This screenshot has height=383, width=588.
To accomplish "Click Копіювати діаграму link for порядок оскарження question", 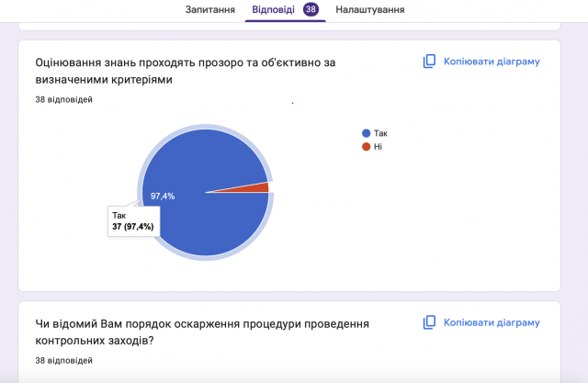I will pyautogui.click(x=492, y=322).
